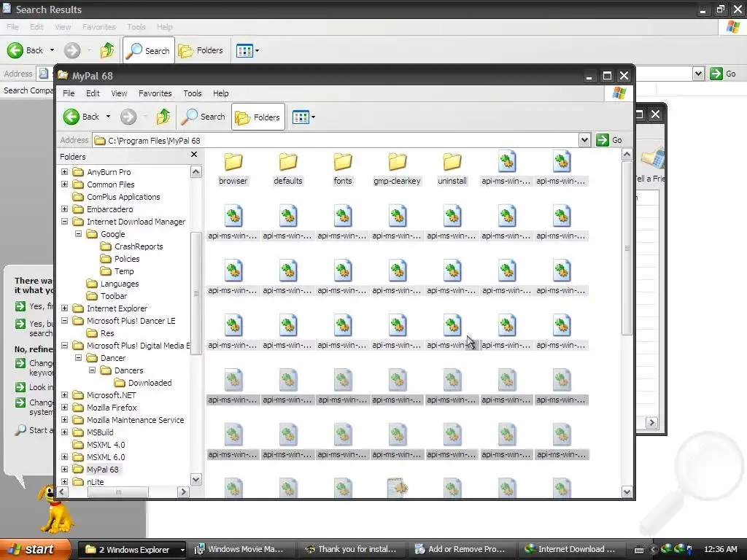Select the uninstall folder icon
This screenshot has height=560, width=747.
click(x=452, y=162)
